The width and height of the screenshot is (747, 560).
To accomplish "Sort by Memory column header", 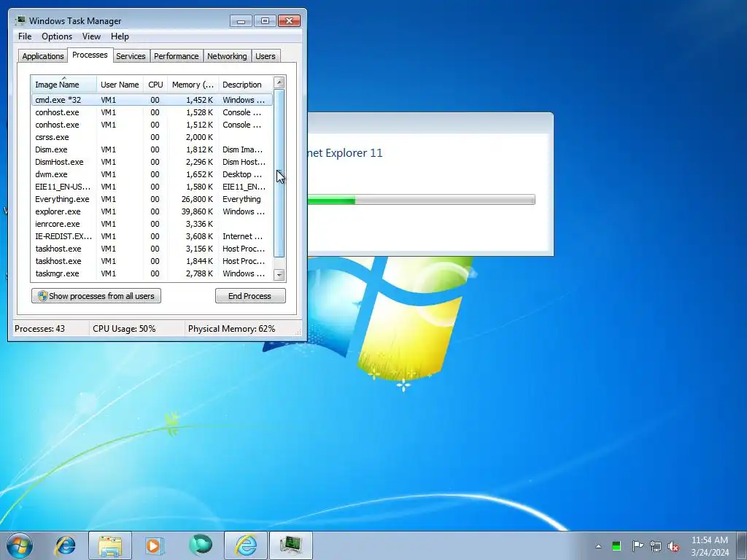I will pyautogui.click(x=193, y=85).
